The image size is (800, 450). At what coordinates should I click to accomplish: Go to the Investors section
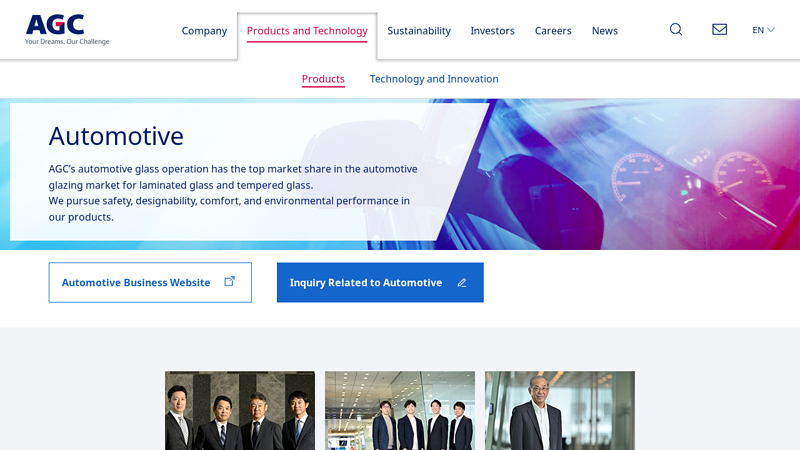pyautogui.click(x=492, y=31)
